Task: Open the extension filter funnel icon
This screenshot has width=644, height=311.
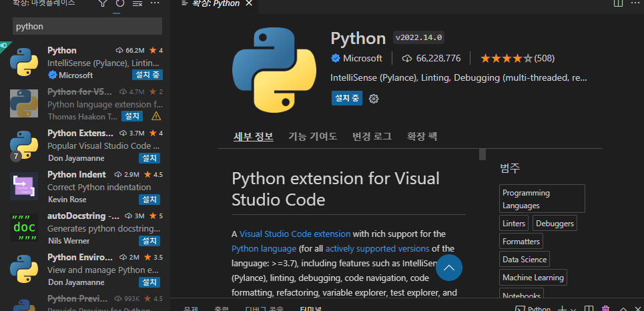Action: click(x=103, y=3)
